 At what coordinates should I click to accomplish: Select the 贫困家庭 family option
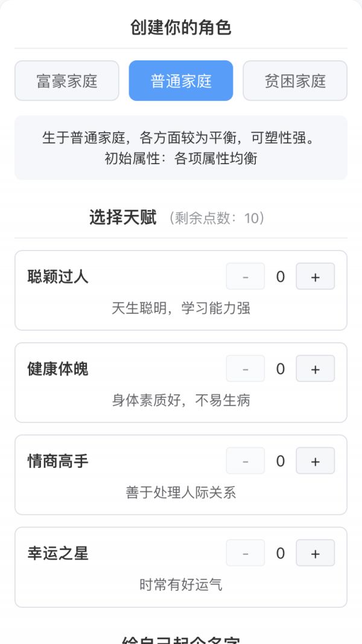pyautogui.click(x=295, y=80)
